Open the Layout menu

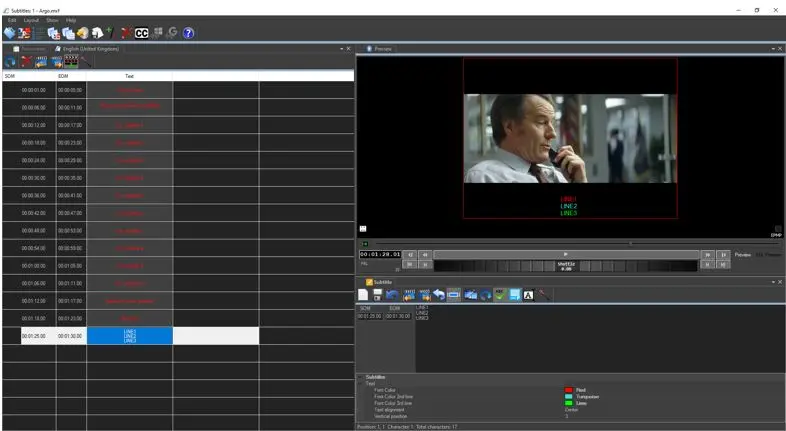click(x=31, y=20)
